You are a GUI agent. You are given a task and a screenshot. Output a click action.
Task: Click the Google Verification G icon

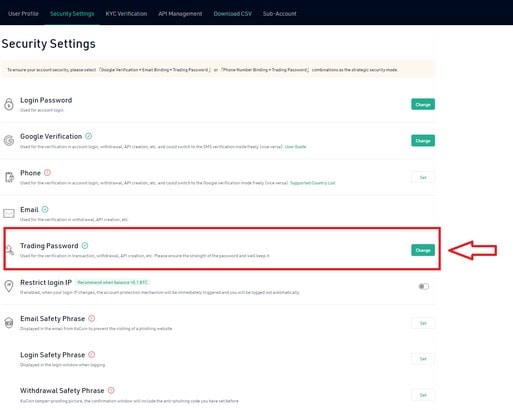pyautogui.click(x=9, y=141)
